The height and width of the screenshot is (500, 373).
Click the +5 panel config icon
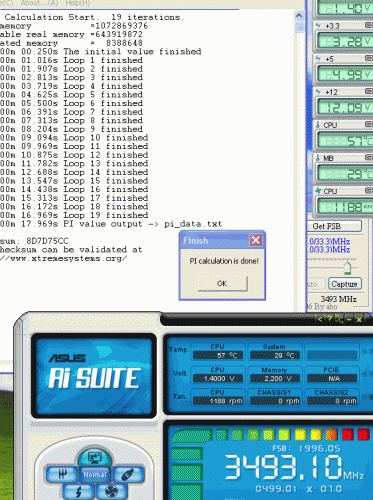pyautogui.click(x=369, y=58)
